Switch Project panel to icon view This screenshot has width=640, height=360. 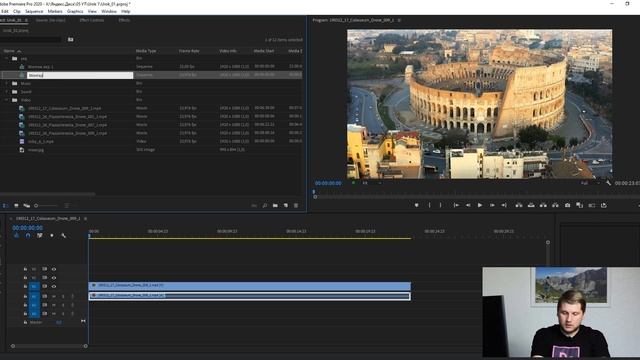[16, 206]
